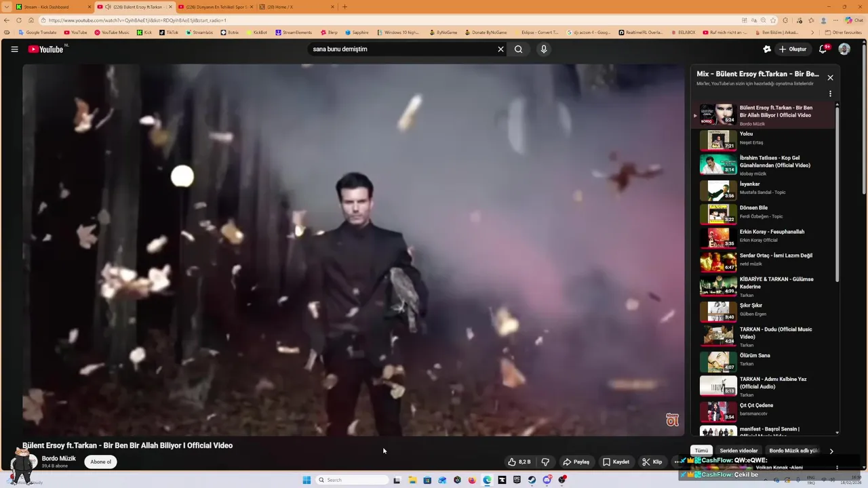Play İsyankar by Mustafa Sandal
This screenshot has height=488, width=868.
766,189
